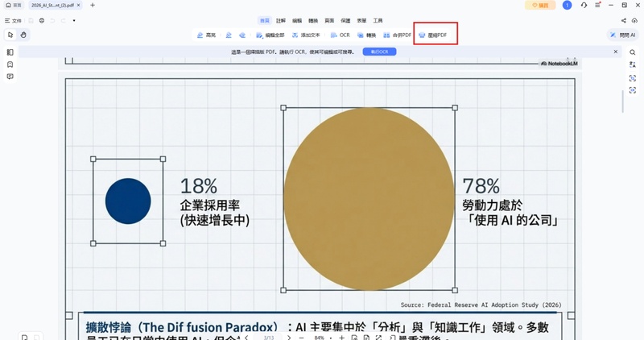Screen dimensions: 644x340
Task: Click the translate icon in right sidebar
Action: tap(633, 64)
